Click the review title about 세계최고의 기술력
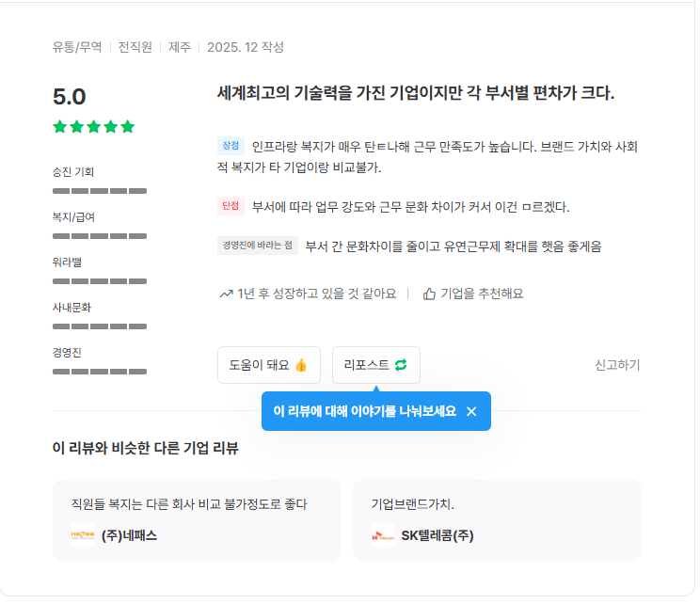The image size is (700, 604). point(415,93)
